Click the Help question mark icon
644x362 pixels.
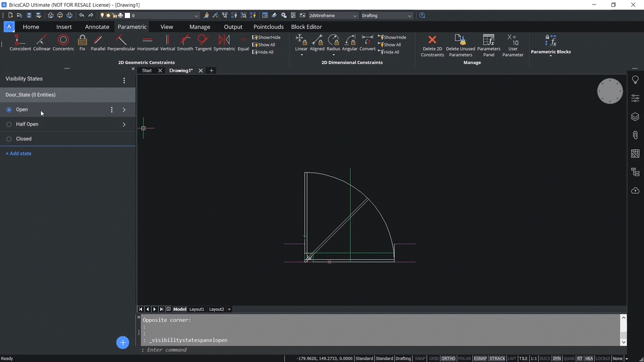(422, 16)
